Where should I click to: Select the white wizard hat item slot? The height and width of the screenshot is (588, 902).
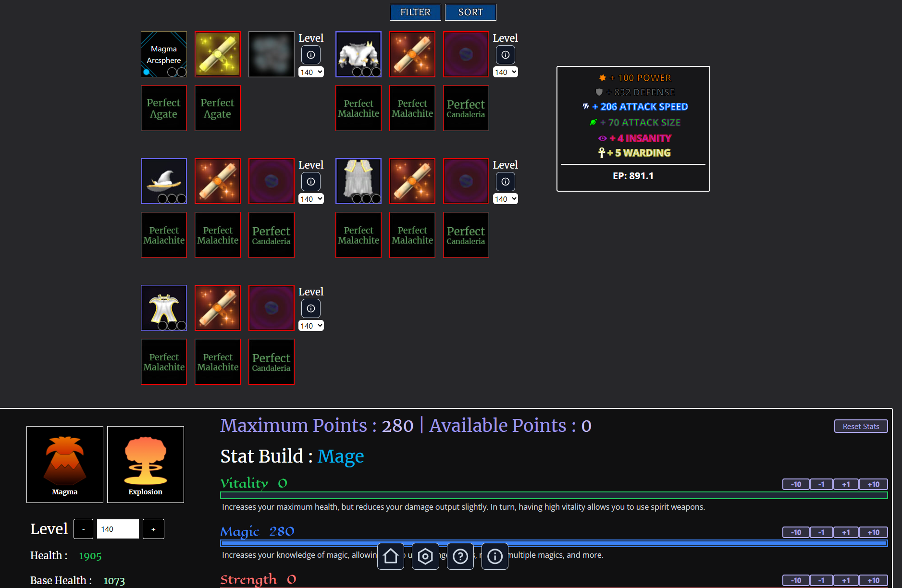coord(164,181)
